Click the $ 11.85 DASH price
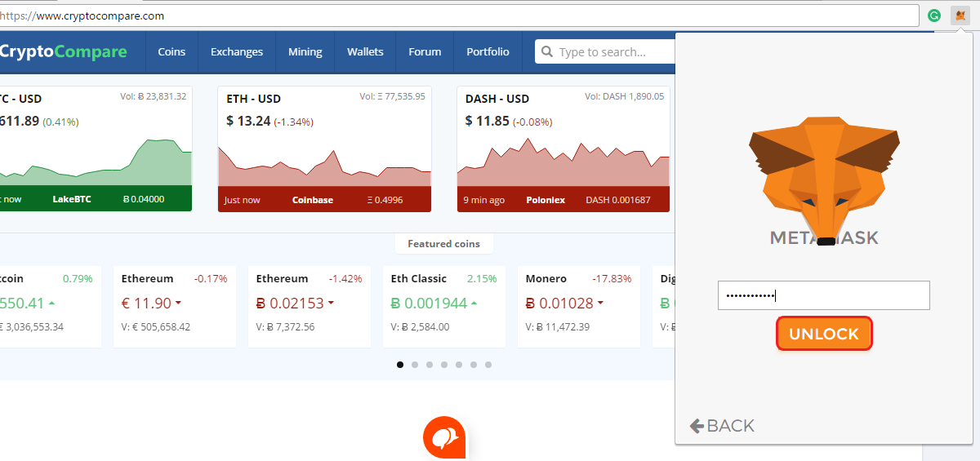 click(x=488, y=122)
